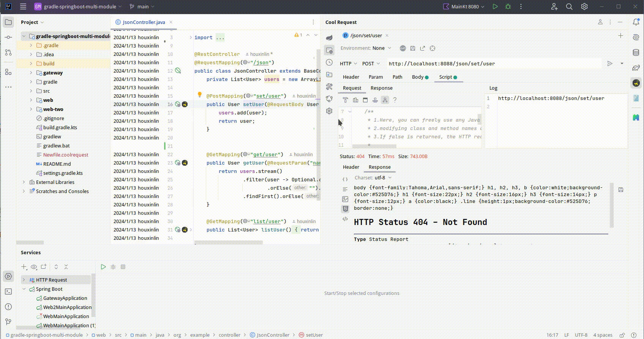Image resolution: width=644 pixels, height=339 pixels.
Task: Click the Services run play icon
Action: click(x=103, y=267)
